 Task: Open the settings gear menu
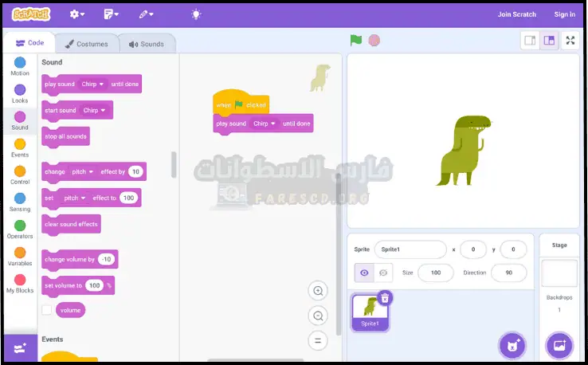[x=77, y=14]
